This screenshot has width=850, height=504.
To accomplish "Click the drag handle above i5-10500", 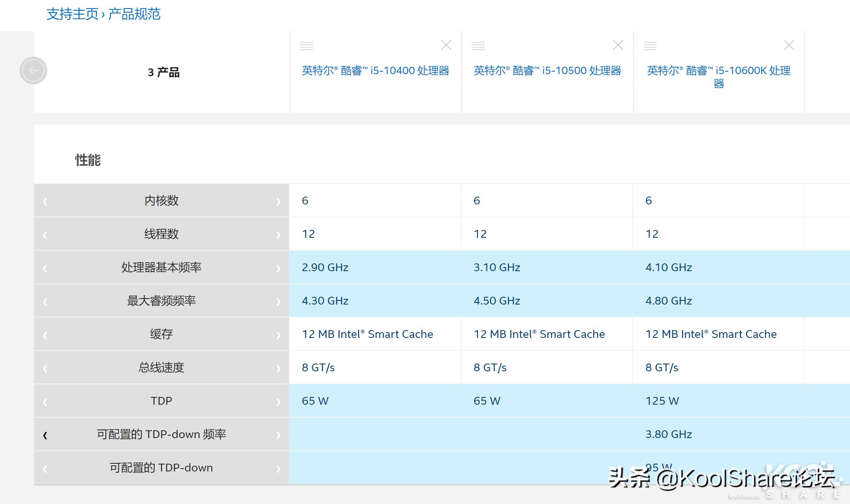I will (x=478, y=46).
